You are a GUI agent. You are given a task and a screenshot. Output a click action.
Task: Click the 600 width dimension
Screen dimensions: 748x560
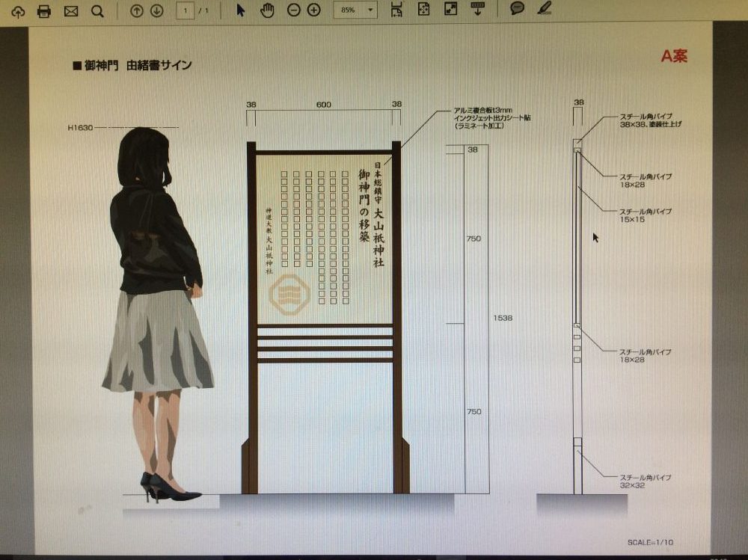click(323, 105)
